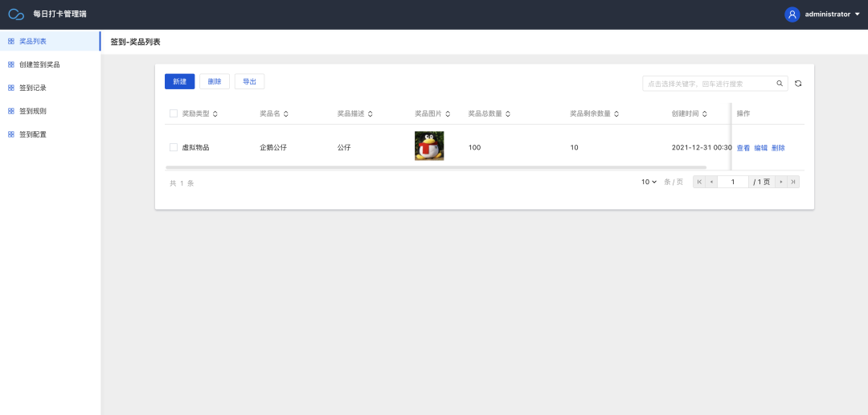Sort by 奖品名 column arrows

[x=285, y=113]
